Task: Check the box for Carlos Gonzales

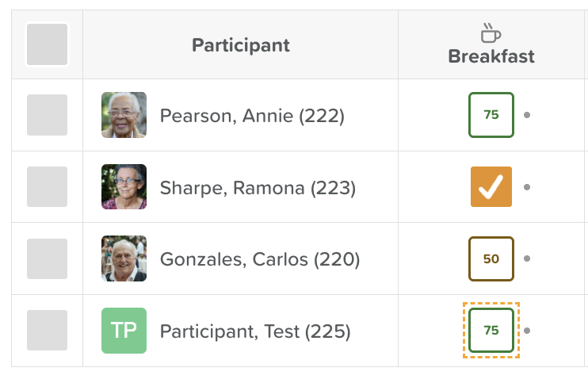Action: click(x=48, y=258)
